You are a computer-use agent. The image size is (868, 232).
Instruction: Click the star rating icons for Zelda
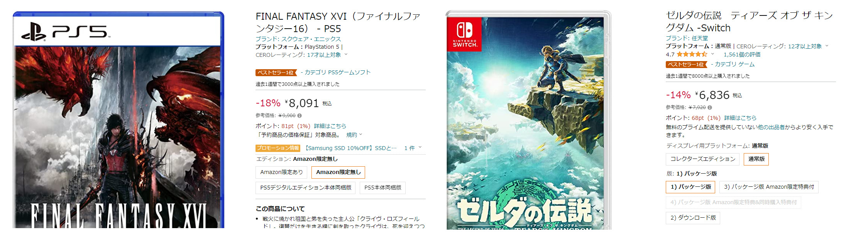point(692,55)
